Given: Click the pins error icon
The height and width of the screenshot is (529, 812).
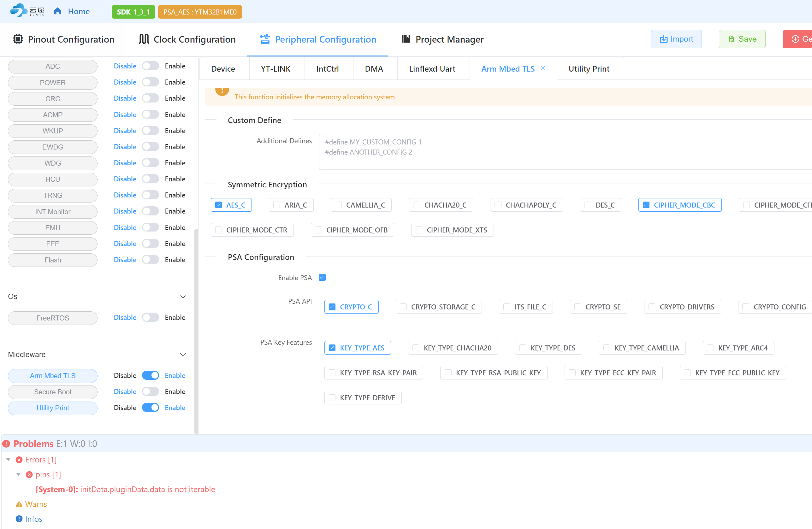Looking at the screenshot, I should (x=29, y=474).
